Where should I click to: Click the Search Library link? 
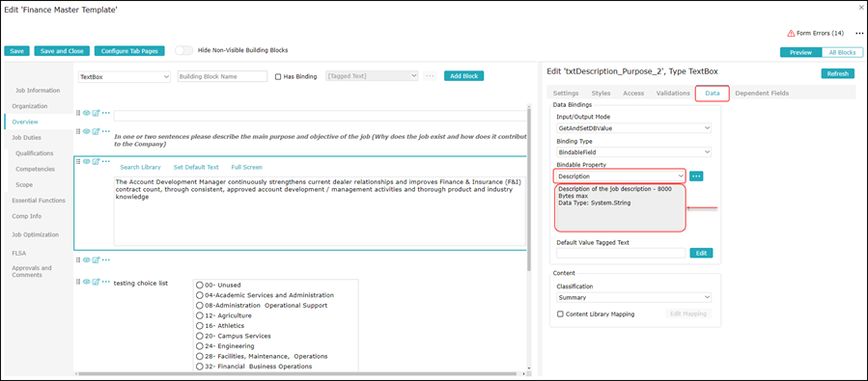coord(141,167)
